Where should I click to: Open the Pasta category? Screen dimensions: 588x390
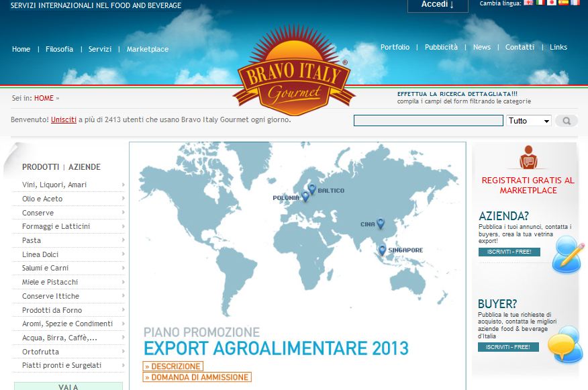[32, 240]
